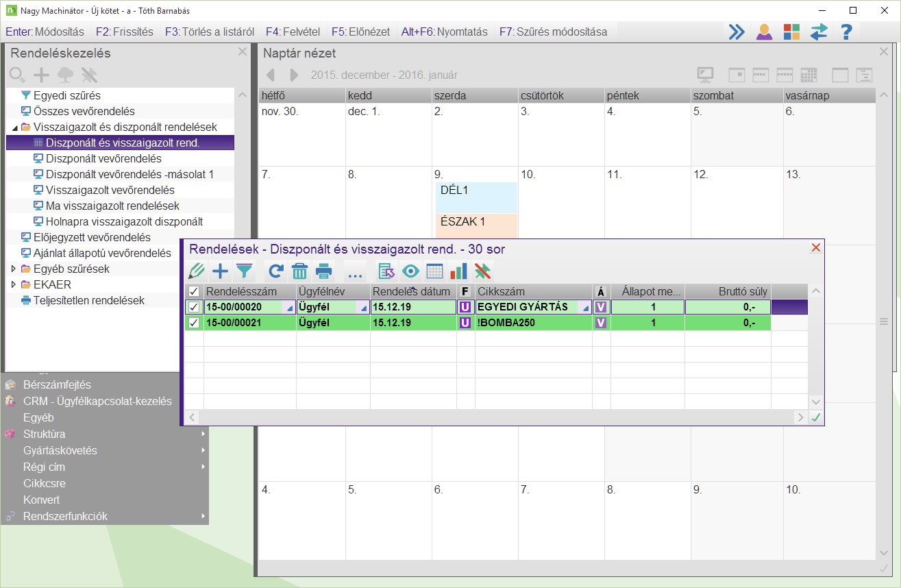Add a new order with the plus icon in Rendelések
Image resolution: width=901 pixels, height=588 pixels.
click(x=220, y=271)
